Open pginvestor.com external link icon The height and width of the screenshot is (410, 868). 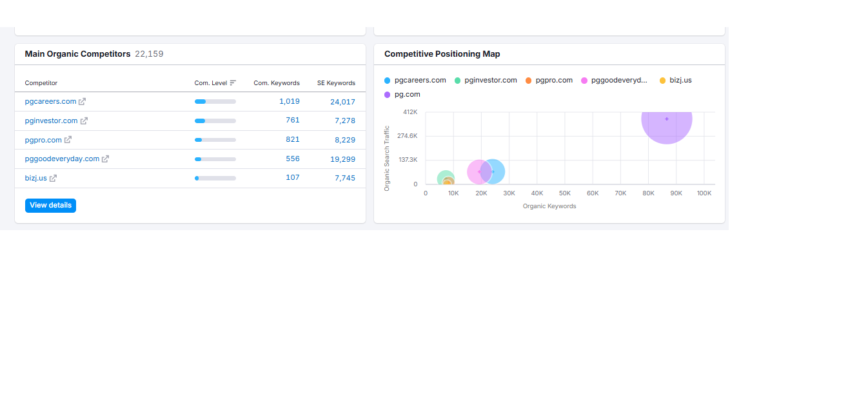pyautogui.click(x=84, y=121)
